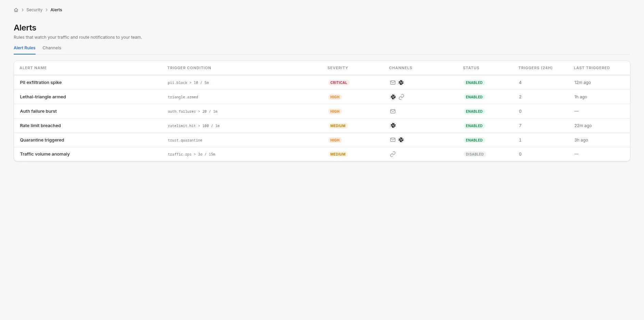Click Slack channel icon for PII exfiltration spike
Screen dimensions: 644x320
(x=401, y=83)
